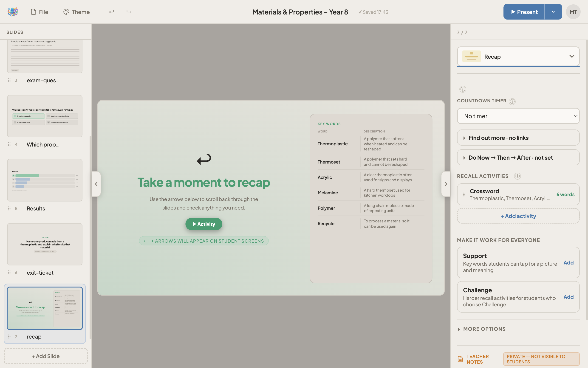Screen dimensions: 588x368
Task: Add Support key words option
Action: click(568, 263)
